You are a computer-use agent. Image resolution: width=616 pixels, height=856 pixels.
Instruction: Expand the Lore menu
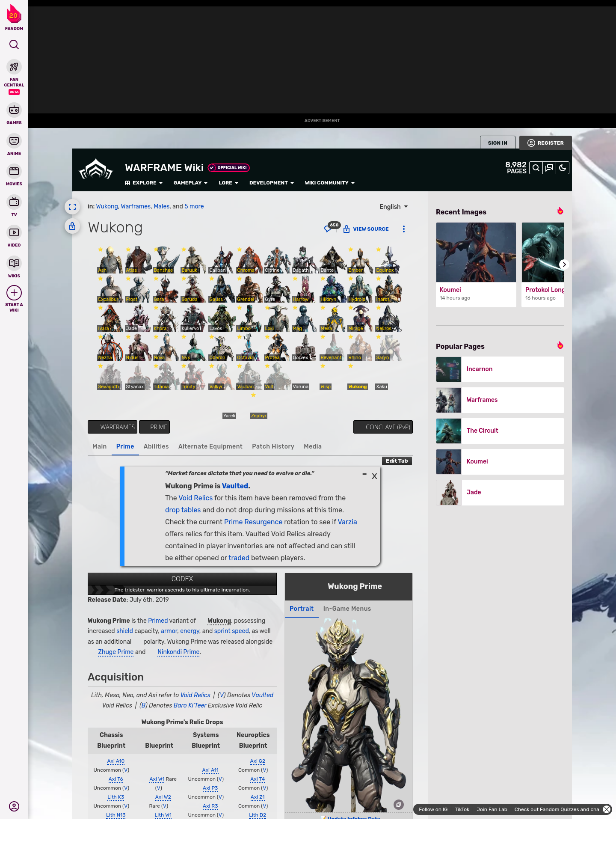click(x=228, y=183)
